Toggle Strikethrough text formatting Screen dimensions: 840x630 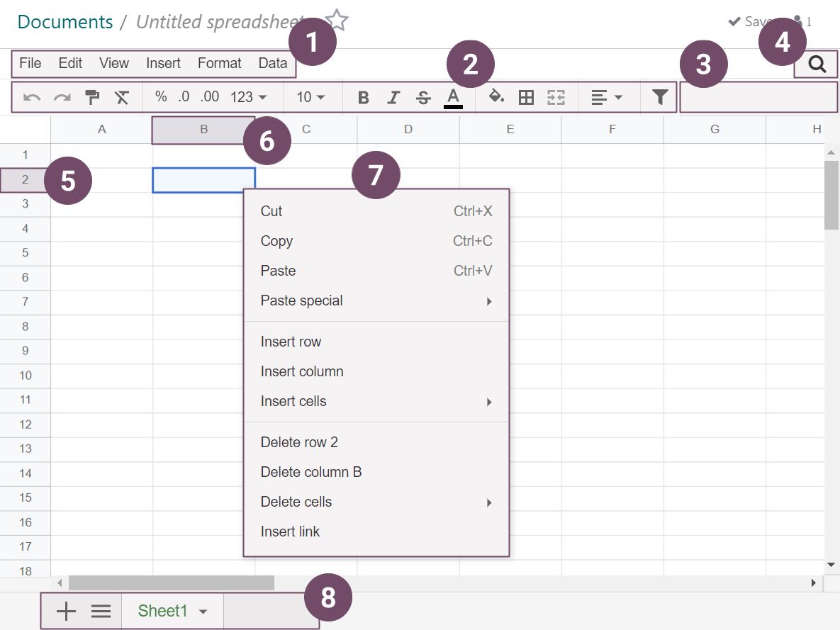[423, 98]
